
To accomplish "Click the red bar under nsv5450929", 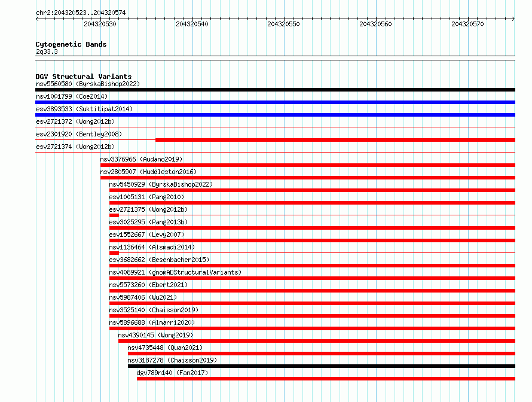I will click(312, 190).
